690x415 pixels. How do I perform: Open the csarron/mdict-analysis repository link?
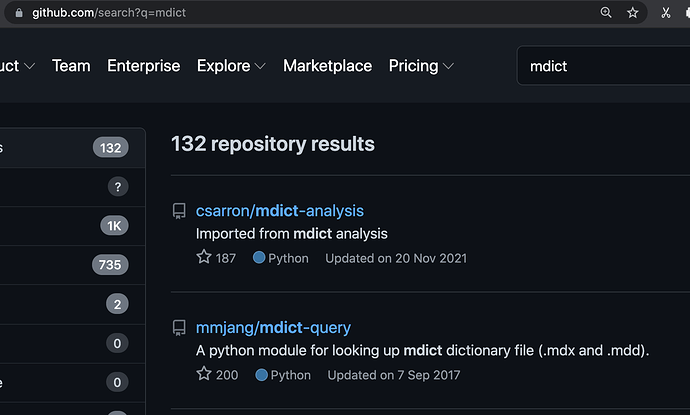tap(280, 211)
